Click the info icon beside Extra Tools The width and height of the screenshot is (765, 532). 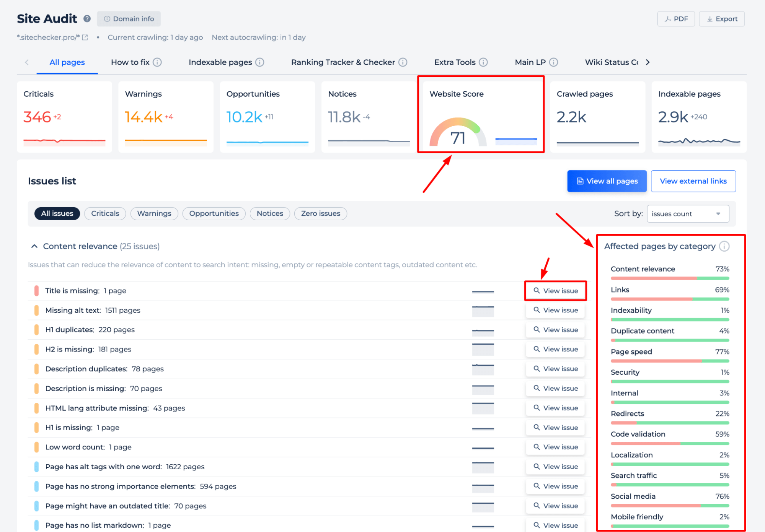[x=483, y=62]
